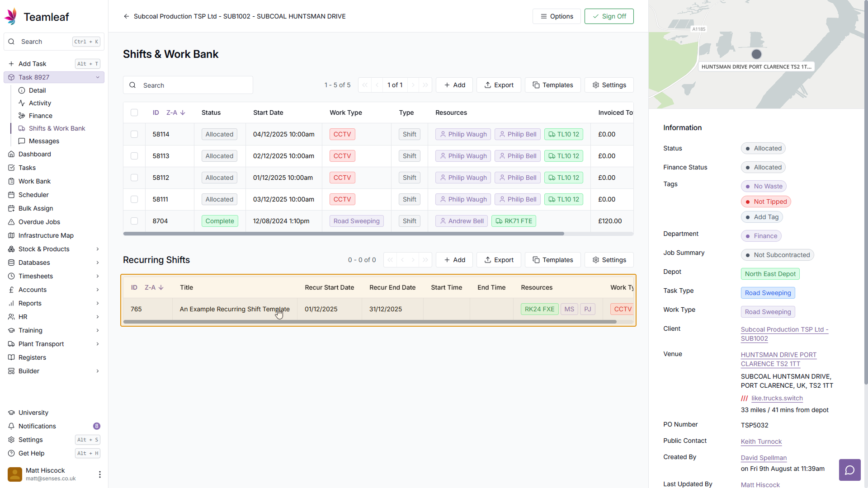Open the chat support bubble icon
Viewport: 868px width, 488px height.
[849, 470]
